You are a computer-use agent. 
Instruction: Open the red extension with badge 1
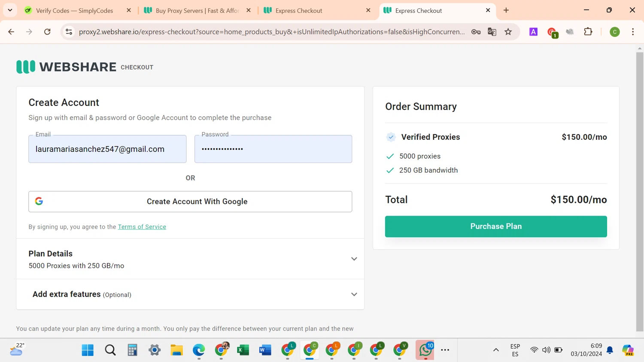point(552,32)
